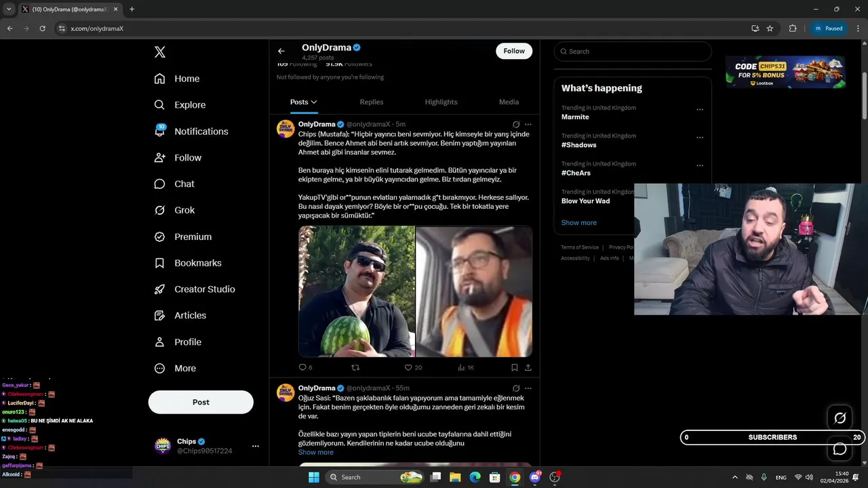
Task: Open Creator Studio in the sidebar
Action: click(194, 289)
